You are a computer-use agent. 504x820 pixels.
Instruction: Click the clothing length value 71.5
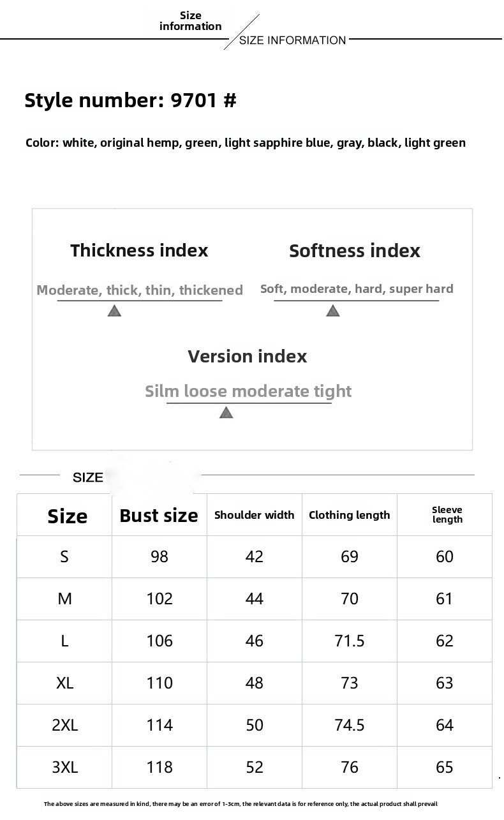pyautogui.click(x=349, y=641)
